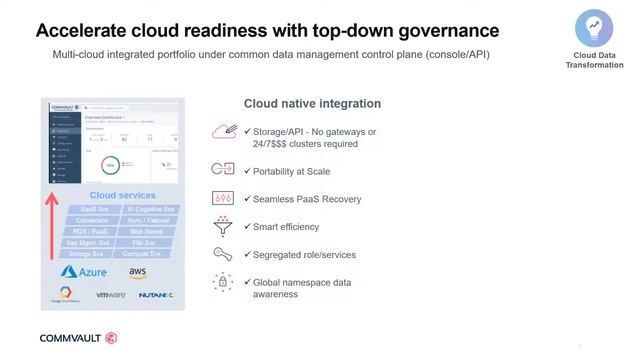Select the AI Cognitive Svs tile
This screenshot has width=640, height=360.
pos(151,209)
